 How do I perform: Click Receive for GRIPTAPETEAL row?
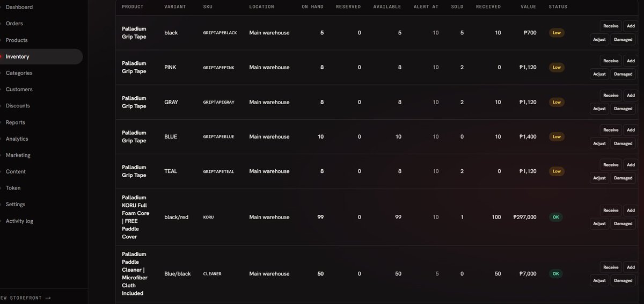(x=611, y=165)
